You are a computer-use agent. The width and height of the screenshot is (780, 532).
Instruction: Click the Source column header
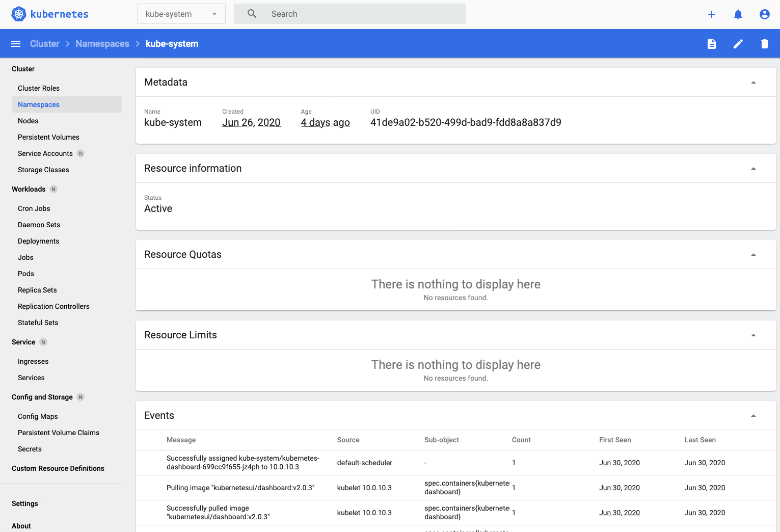point(348,440)
